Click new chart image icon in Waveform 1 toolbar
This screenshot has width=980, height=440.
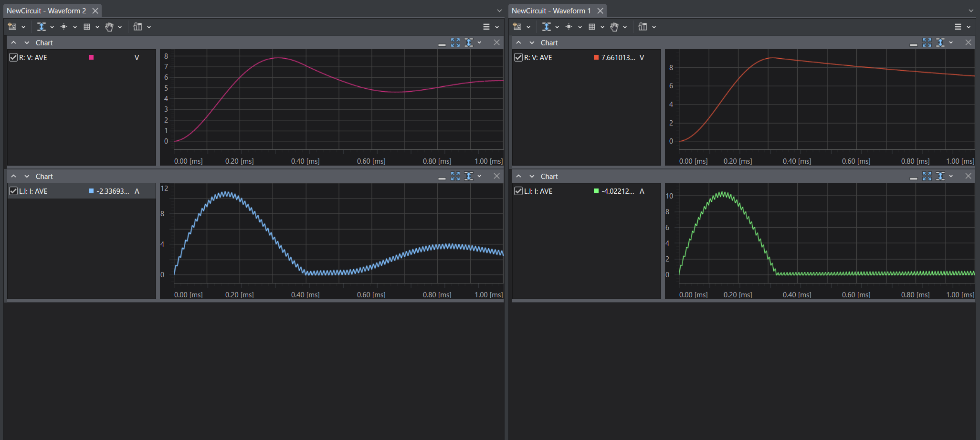517,27
